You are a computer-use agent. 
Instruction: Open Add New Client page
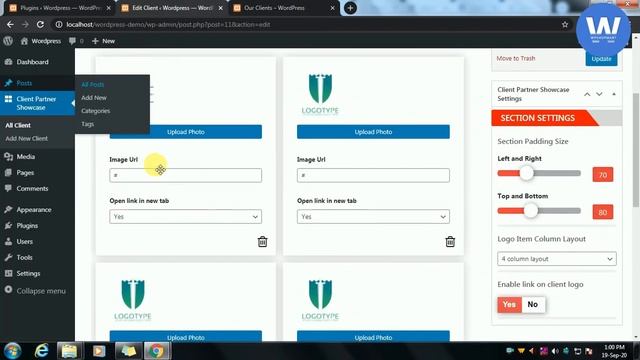point(27,138)
